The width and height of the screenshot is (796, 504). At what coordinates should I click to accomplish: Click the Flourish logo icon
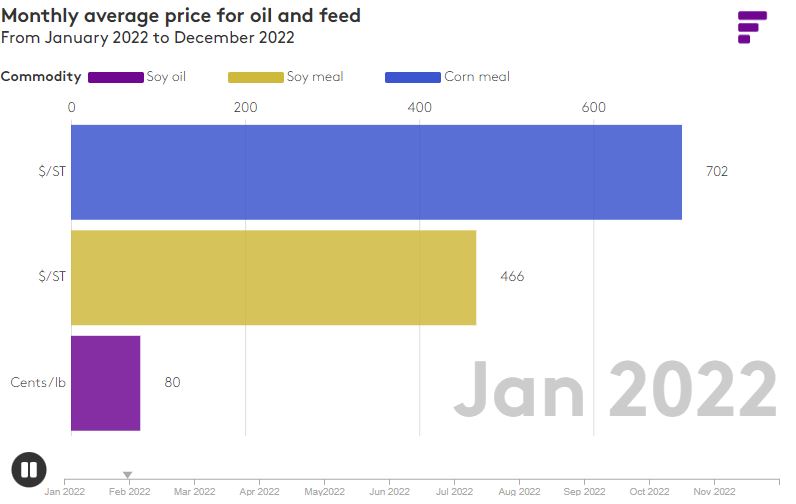(x=751, y=27)
